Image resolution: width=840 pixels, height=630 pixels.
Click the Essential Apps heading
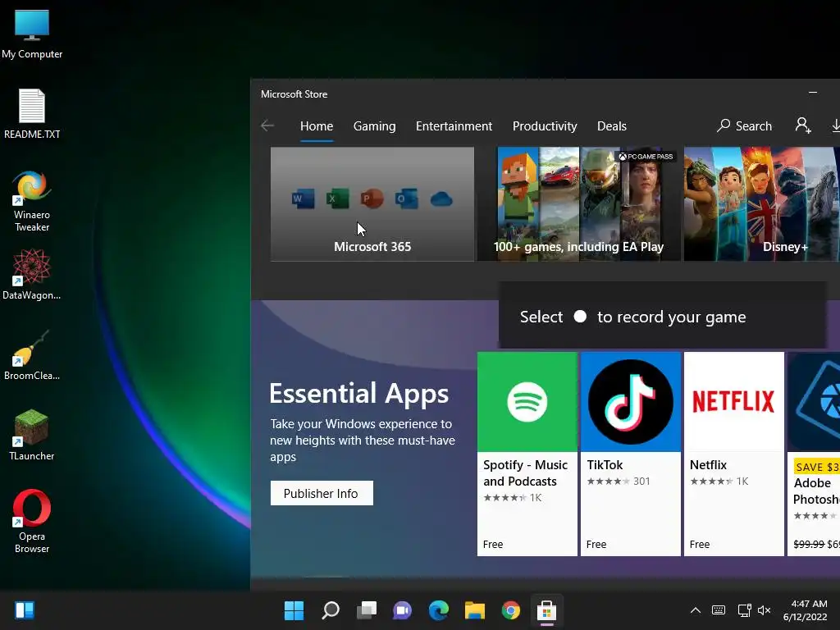pyautogui.click(x=359, y=394)
